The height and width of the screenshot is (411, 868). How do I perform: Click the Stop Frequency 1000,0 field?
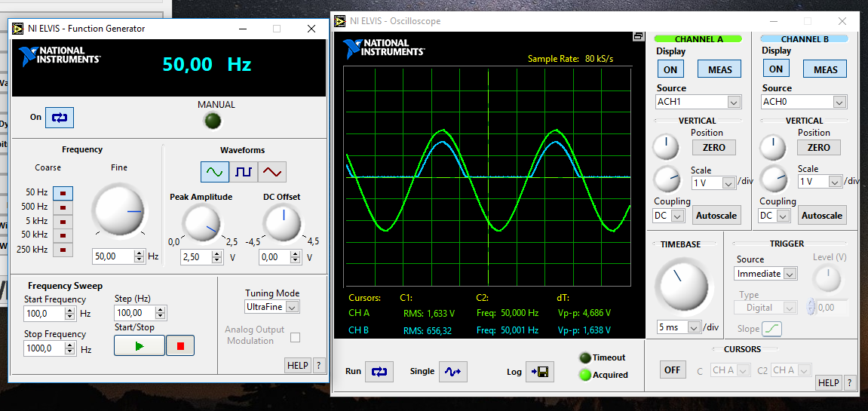click(x=44, y=349)
